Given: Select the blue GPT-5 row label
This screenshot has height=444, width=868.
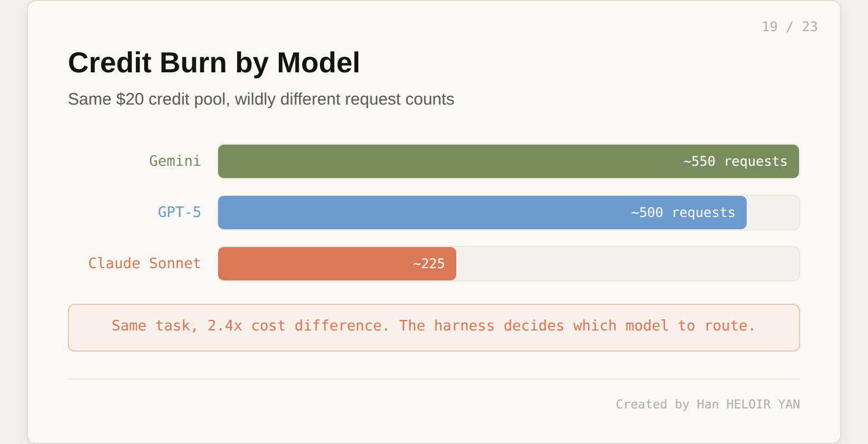Looking at the screenshot, I should pyautogui.click(x=179, y=213).
